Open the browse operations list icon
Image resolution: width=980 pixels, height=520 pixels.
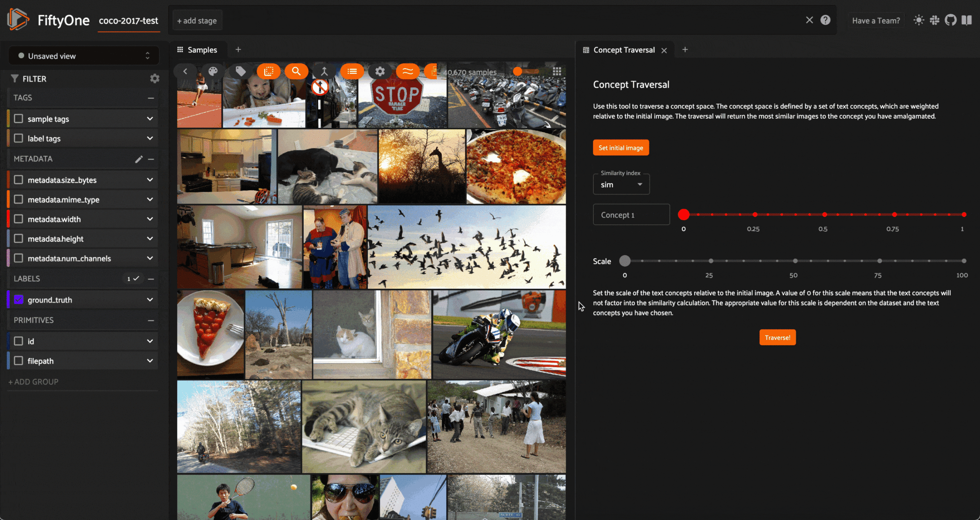pyautogui.click(x=352, y=71)
